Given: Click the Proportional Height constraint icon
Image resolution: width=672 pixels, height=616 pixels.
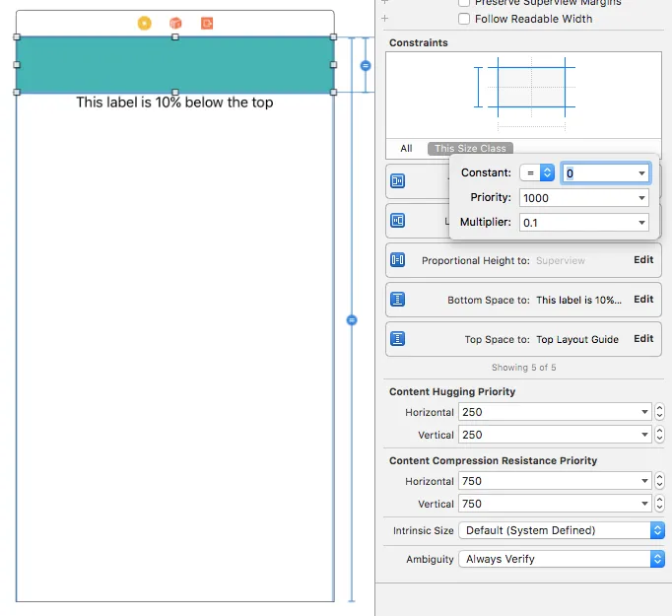Looking at the screenshot, I should point(398,260).
